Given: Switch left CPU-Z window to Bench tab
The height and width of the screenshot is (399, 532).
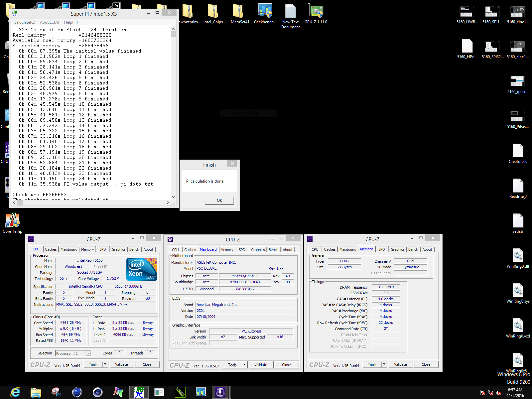Looking at the screenshot, I should (134, 249).
